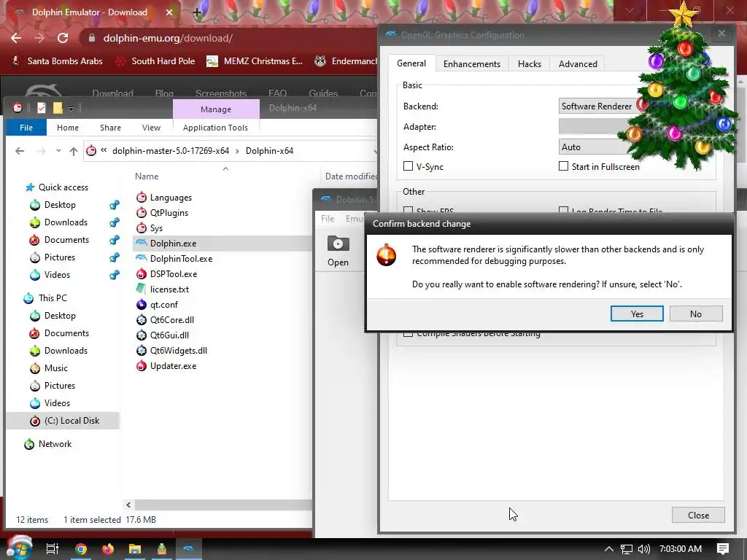Open the File menu in Dolphin window
The height and width of the screenshot is (560, 747).
tap(328, 219)
